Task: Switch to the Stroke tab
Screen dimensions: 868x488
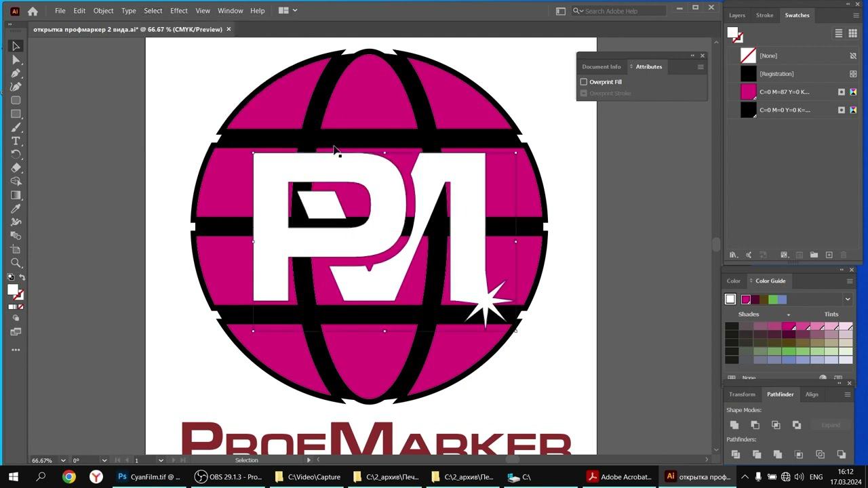Action: 764,15
